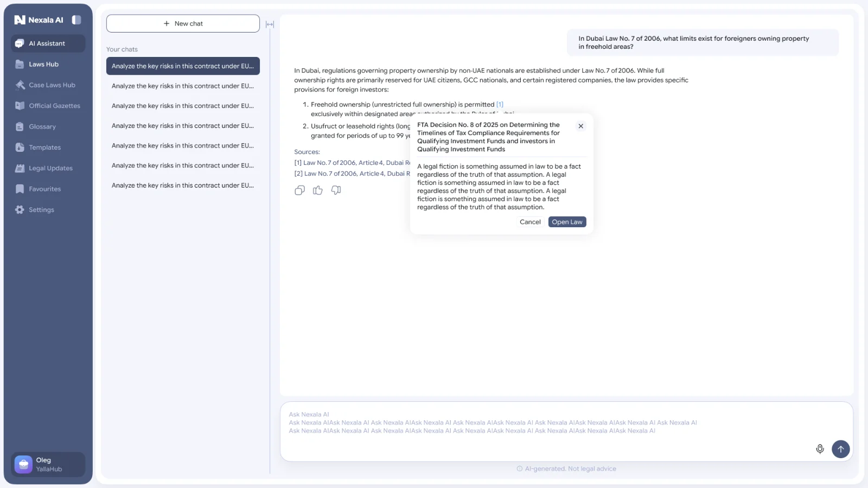Screen dimensions: 868x488
Task: Click the Open Law button
Action: coord(567,222)
